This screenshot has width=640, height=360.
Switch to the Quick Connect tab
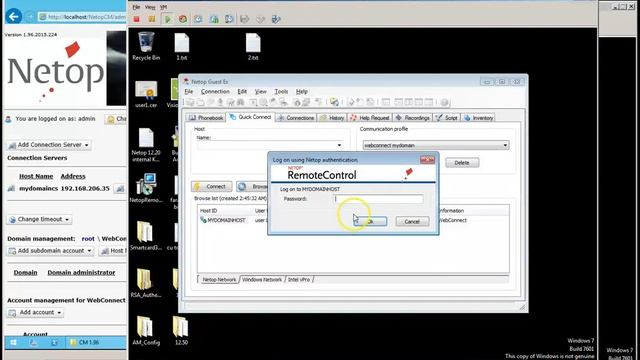point(251,117)
